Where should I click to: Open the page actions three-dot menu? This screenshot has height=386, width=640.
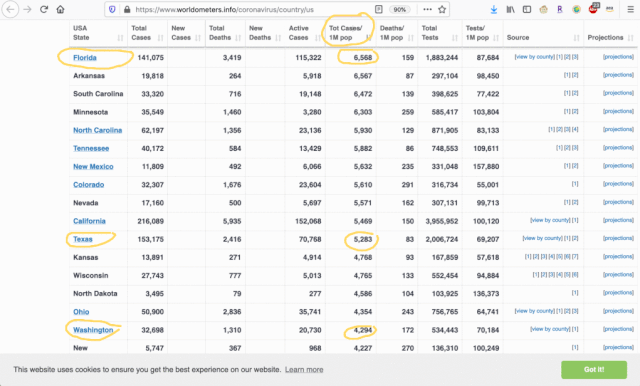click(x=427, y=9)
